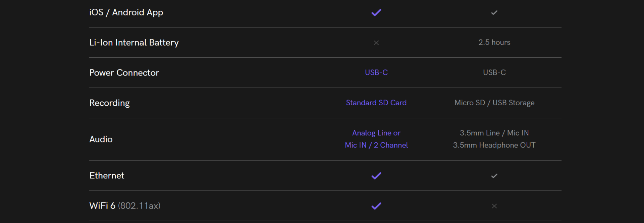
Task: Click the iOS / Android App label
Action: click(x=126, y=12)
